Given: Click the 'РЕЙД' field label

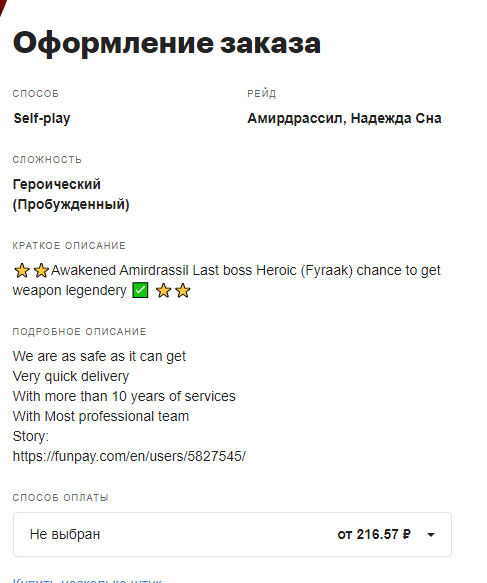Looking at the screenshot, I should tap(262, 93).
